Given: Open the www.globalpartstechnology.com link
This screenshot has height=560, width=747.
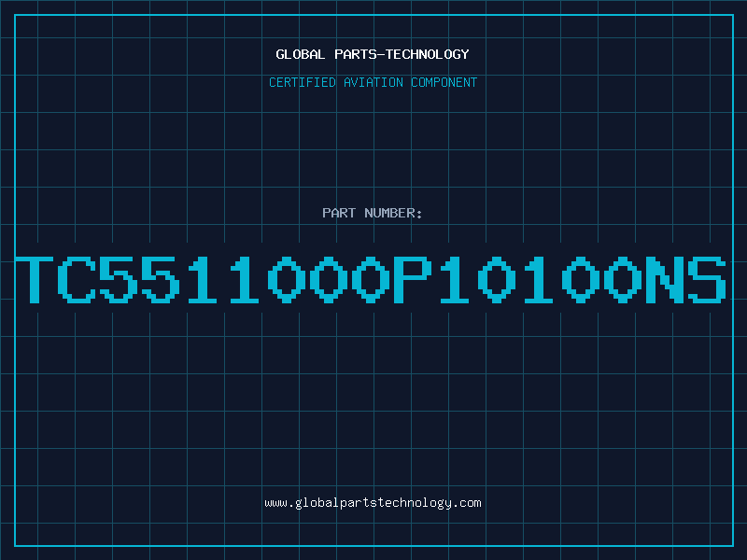Looking at the screenshot, I should click(373, 503).
